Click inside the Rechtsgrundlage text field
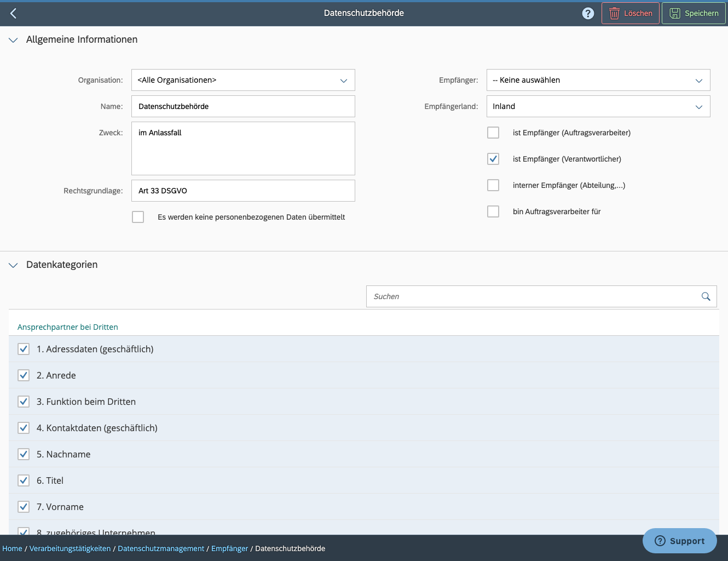Viewport: 728px width, 561px height. click(x=243, y=191)
